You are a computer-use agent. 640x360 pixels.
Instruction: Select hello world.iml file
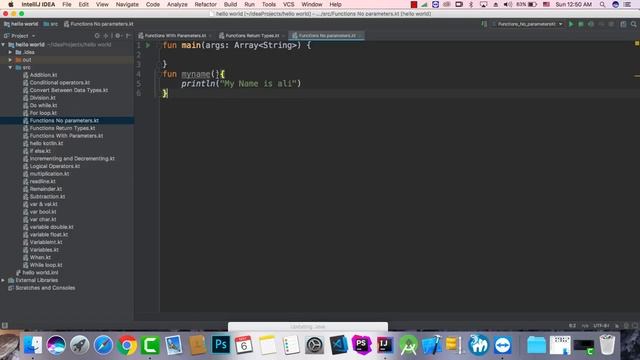[x=40, y=273]
